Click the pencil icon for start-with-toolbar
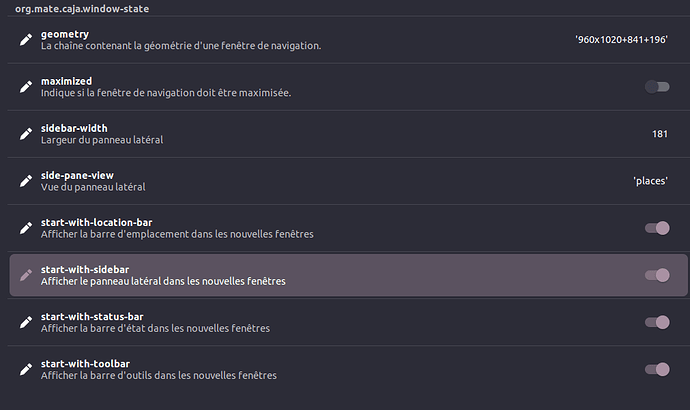690x410 pixels. coord(26,369)
